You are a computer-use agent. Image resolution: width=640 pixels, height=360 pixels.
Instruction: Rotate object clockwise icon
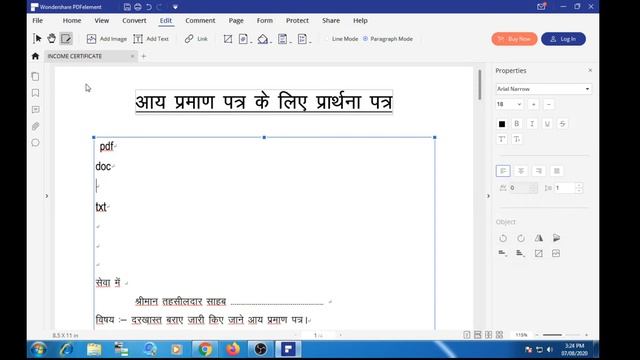(x=520, y=238)
